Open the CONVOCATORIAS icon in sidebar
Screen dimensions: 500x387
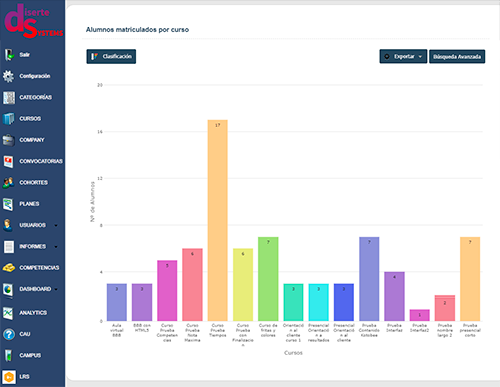click(x=8, y=161)
